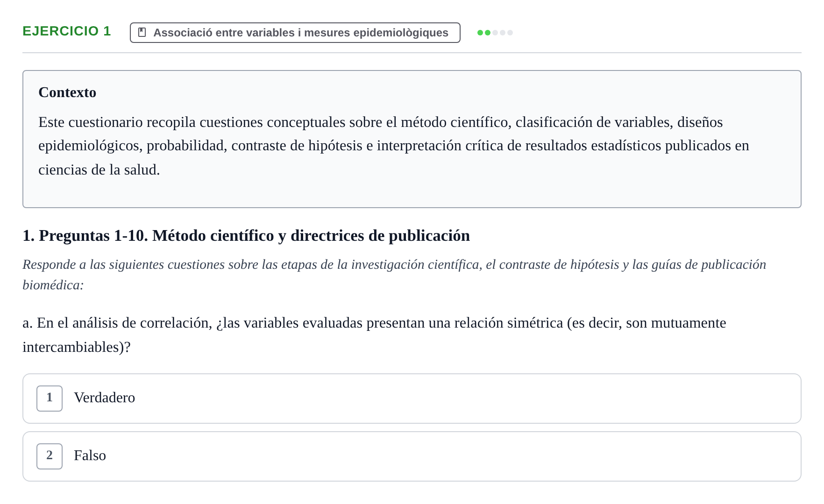824x504 pixels.
Task: Click the context paragraph starting 'Este cuestionario recopila'
Action: tap(394, 146)
